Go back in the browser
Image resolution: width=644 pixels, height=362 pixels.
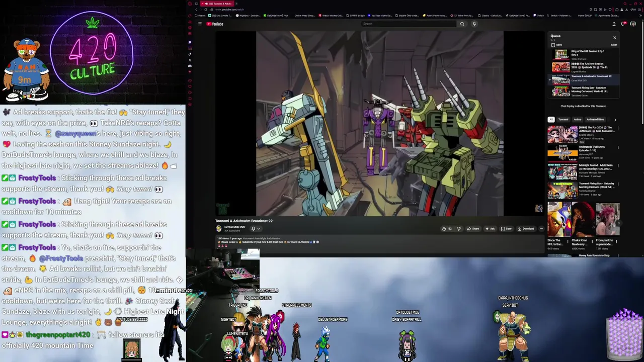(x=196, y=10)
